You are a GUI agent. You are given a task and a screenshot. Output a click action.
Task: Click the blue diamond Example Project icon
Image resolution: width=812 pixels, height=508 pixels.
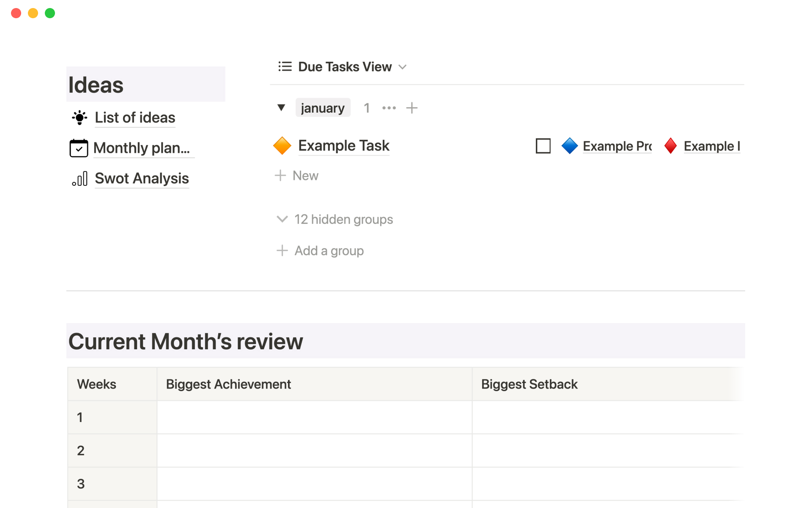tap(569, 145)
